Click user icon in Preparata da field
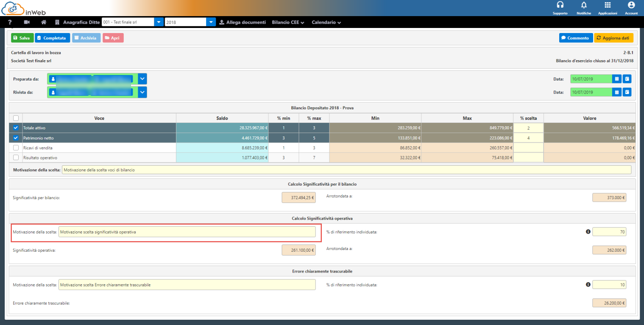Viewport: 644px width, 325px height. [x=53, y=79]
